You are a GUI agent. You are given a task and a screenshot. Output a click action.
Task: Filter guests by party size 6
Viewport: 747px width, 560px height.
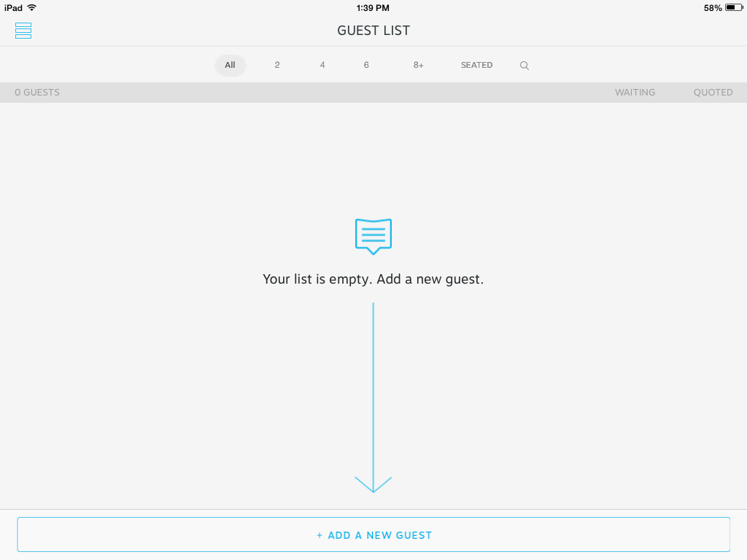coord(366,65)
